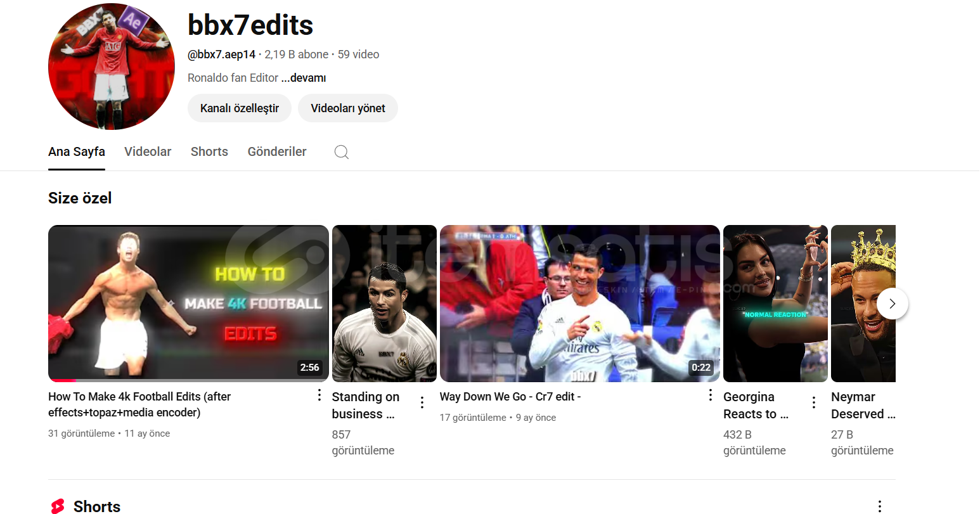Switch to the Shorts tab
Image resolution: width=980 pixels, height=514 pixels.
tap(209, 151)
